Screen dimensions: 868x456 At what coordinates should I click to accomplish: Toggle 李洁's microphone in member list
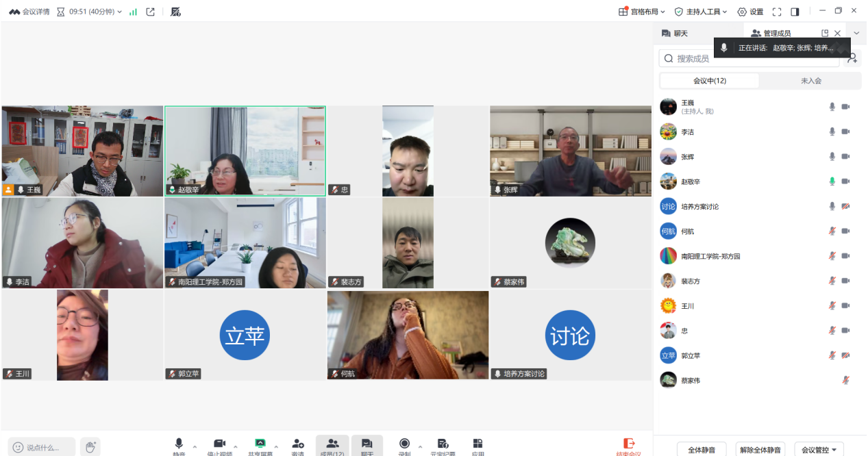point(832,131)
